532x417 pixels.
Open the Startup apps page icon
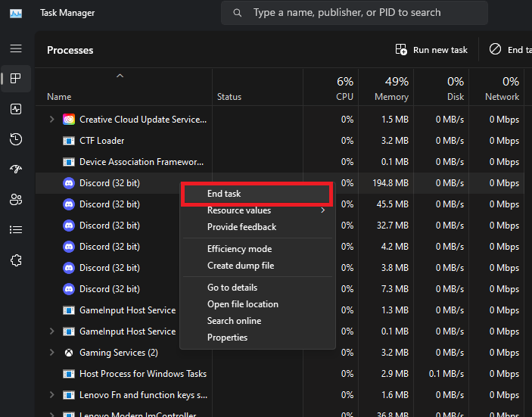point(16,170)
